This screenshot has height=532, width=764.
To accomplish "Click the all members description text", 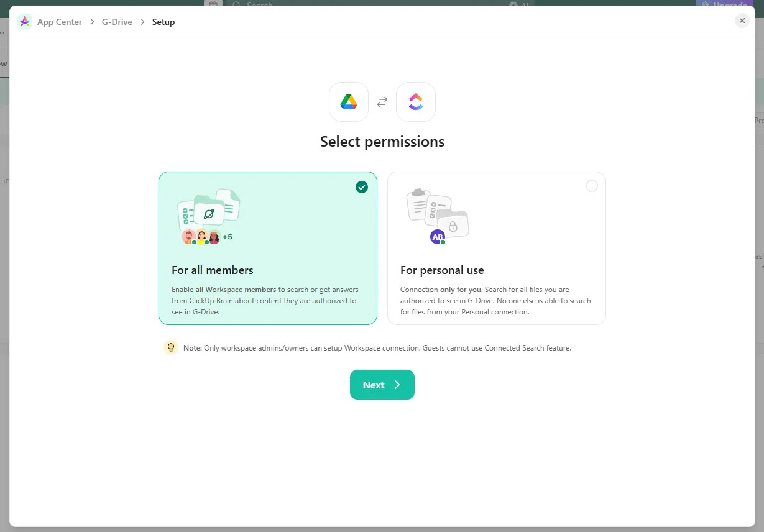I will tap(265, 301).
